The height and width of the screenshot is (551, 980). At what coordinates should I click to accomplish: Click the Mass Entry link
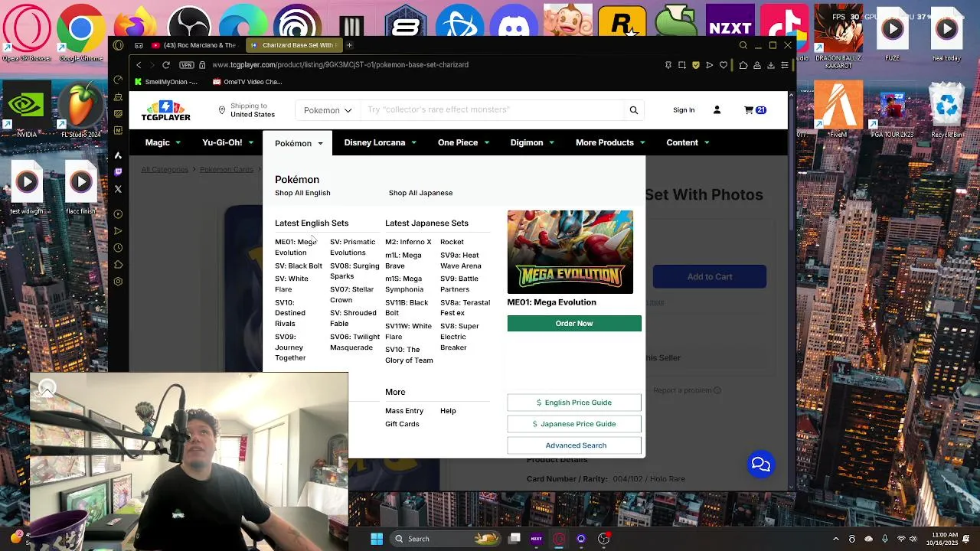click(x=404, y=411)
